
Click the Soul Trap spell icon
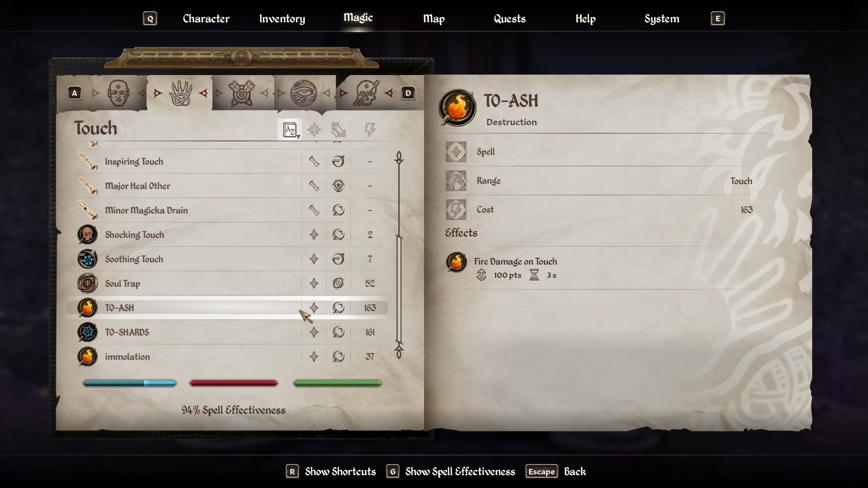click(x=87, y=283)
